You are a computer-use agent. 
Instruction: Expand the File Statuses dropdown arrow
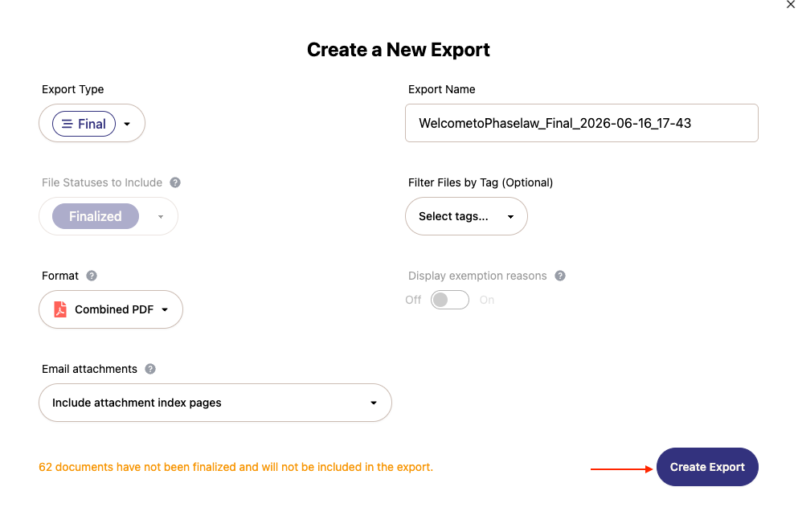(x=161, y=217)
